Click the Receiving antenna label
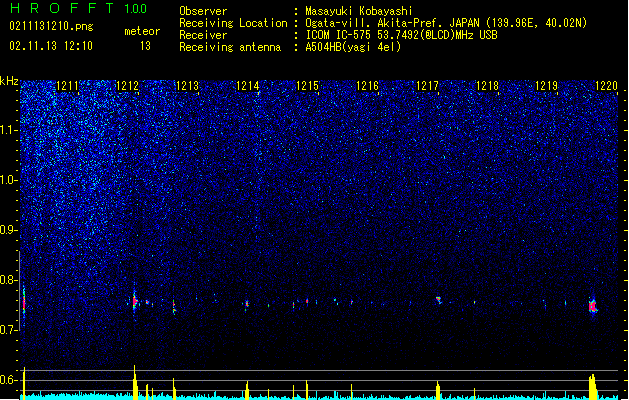 pos(230,47)
